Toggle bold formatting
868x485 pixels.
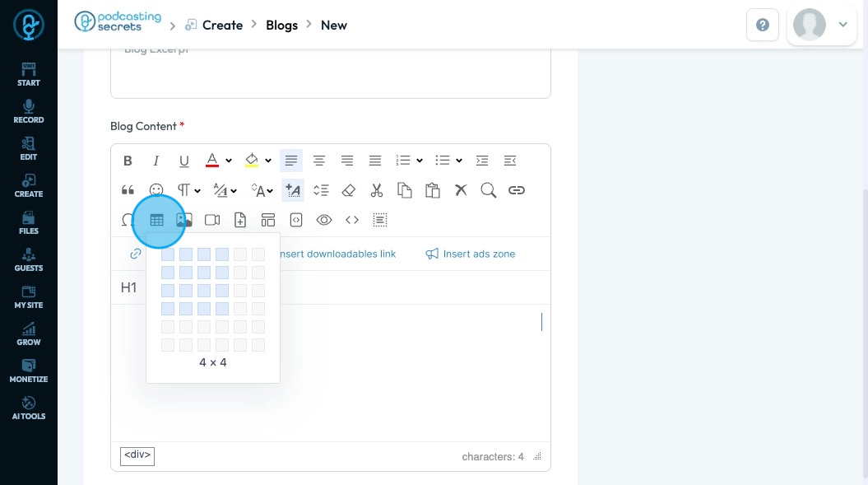[x=128, y=161]
